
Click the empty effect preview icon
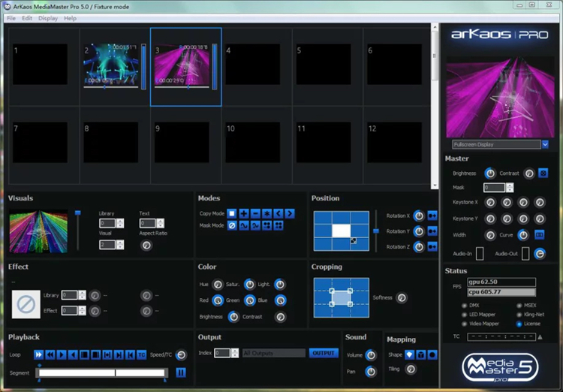pyautogui.click(x=26, y=303)
